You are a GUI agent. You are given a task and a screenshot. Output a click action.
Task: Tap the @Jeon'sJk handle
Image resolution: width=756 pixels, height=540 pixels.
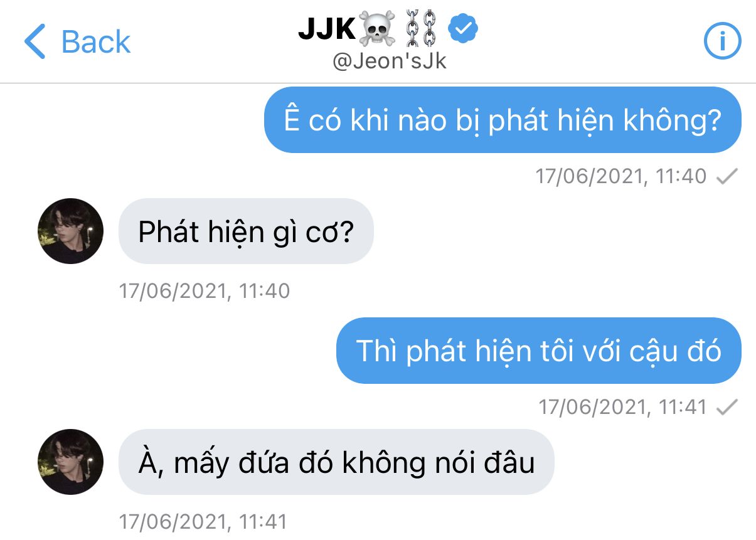pos(389,62)
